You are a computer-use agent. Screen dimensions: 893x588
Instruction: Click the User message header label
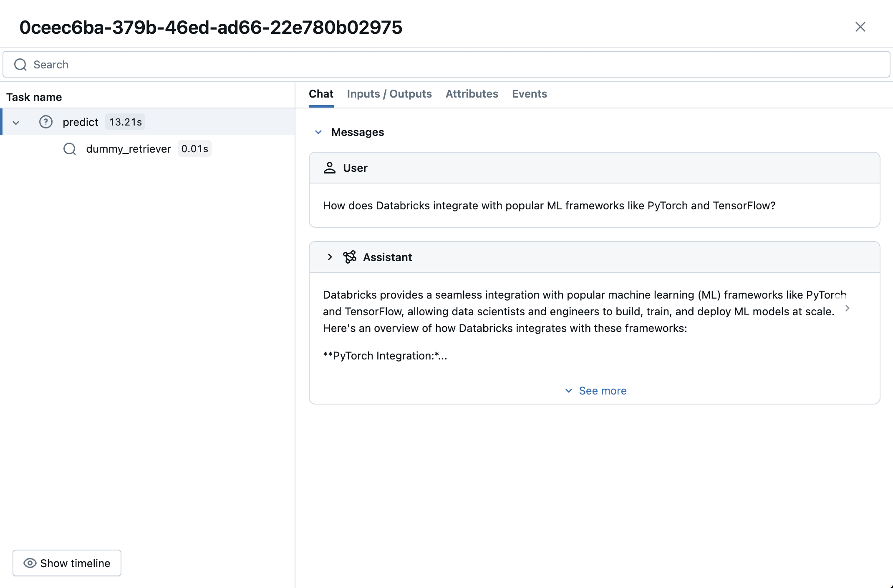(x=355, y=168)
